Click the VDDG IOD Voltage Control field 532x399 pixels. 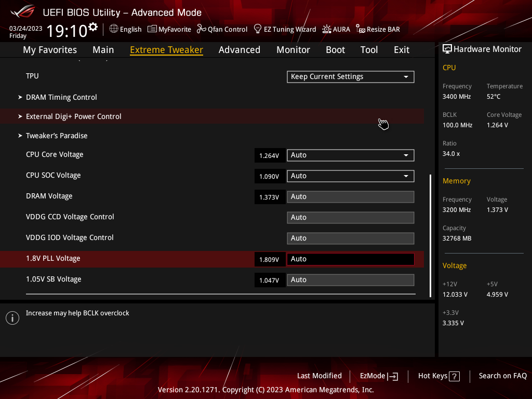coord(351,238)
